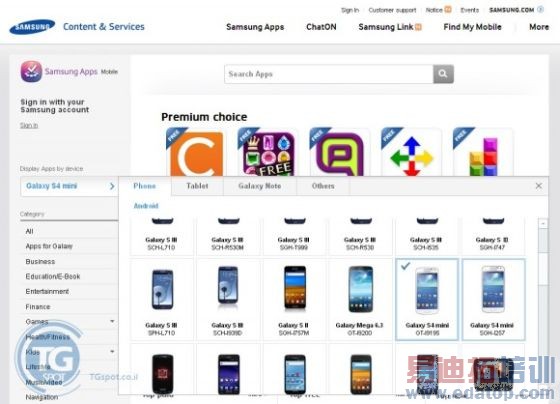Viewport: 560px width, 404px height.
Task: Click the Samsung Apps logo icon
Action: (31, 71)
